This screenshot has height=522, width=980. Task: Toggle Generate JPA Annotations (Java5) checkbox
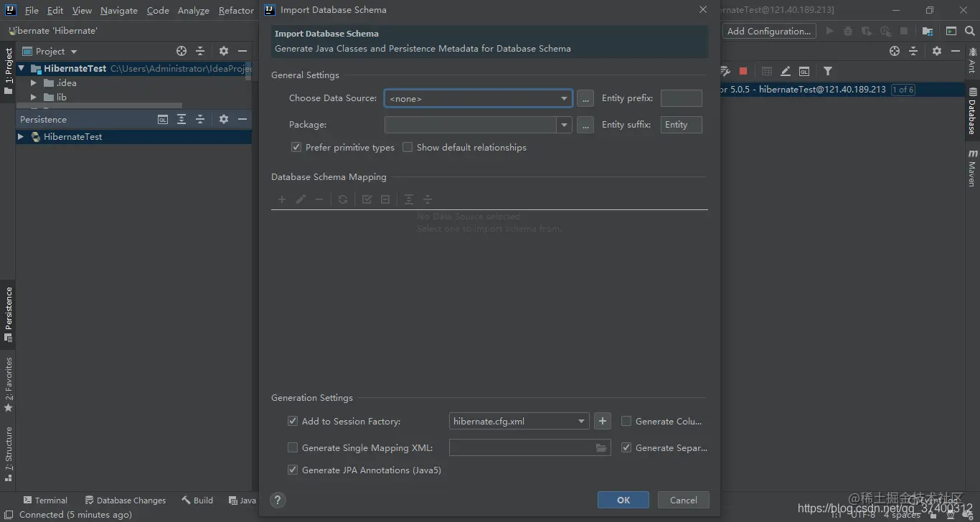pos(292,470)
